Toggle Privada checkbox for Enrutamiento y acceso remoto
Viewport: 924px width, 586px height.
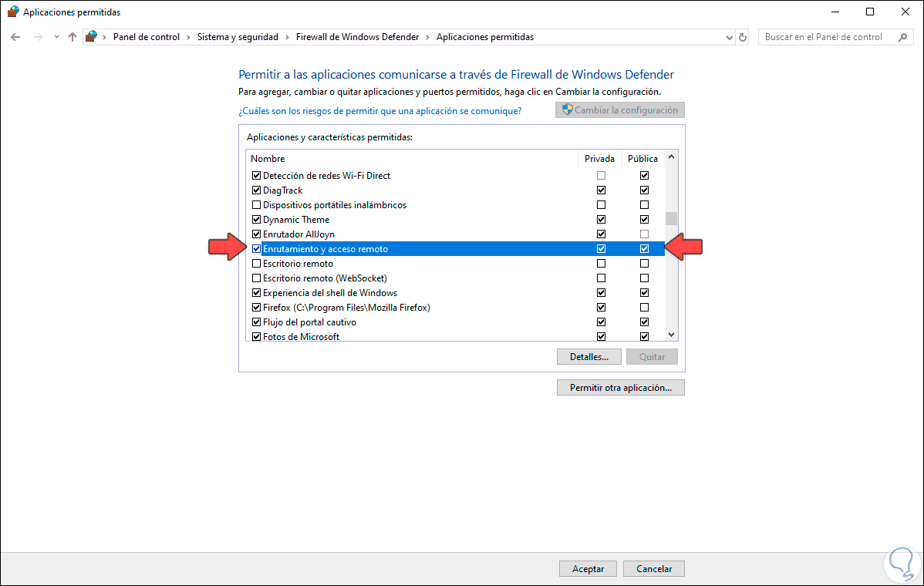[x=601, y=249]
